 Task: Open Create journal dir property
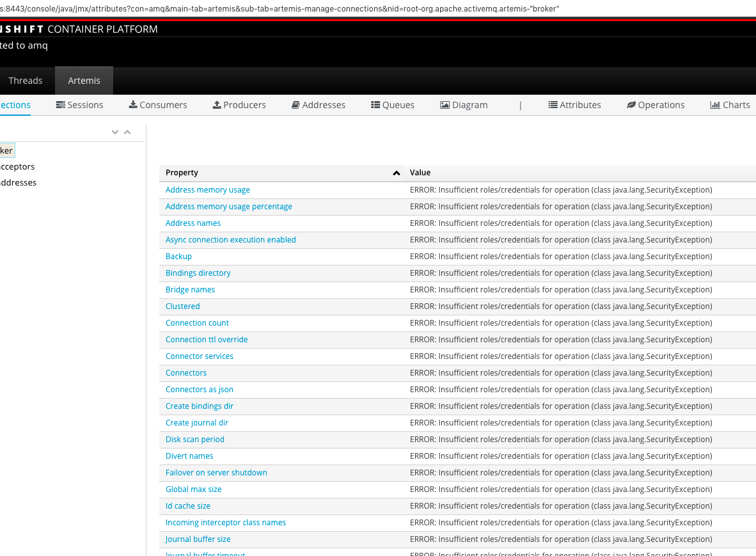[x=197, y=423]
